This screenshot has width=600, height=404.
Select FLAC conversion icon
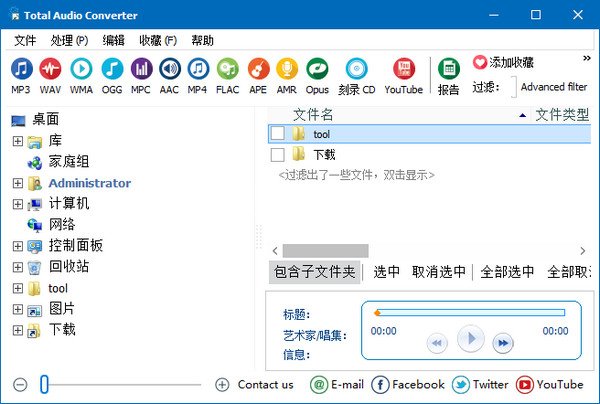[x=228, y=69]
